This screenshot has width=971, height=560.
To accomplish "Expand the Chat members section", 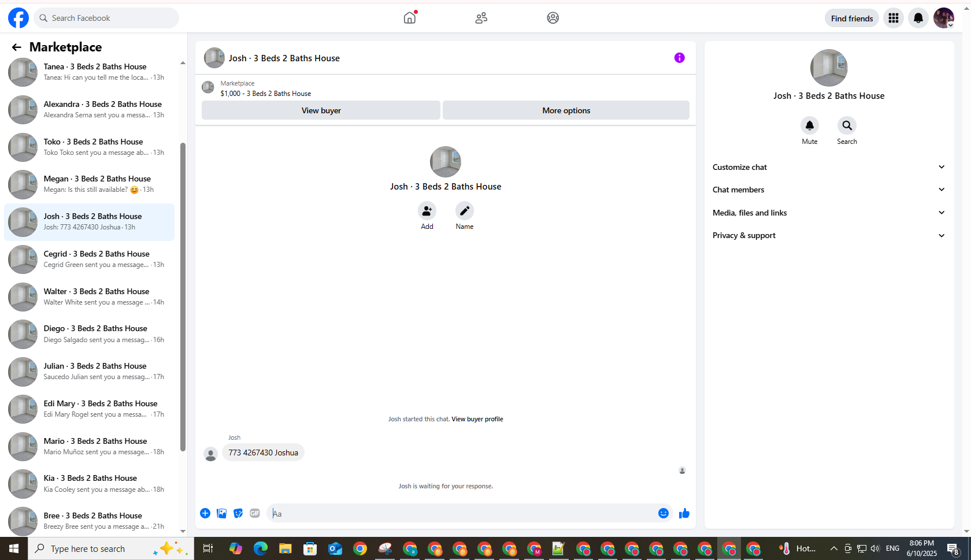I will coord(829,190).
